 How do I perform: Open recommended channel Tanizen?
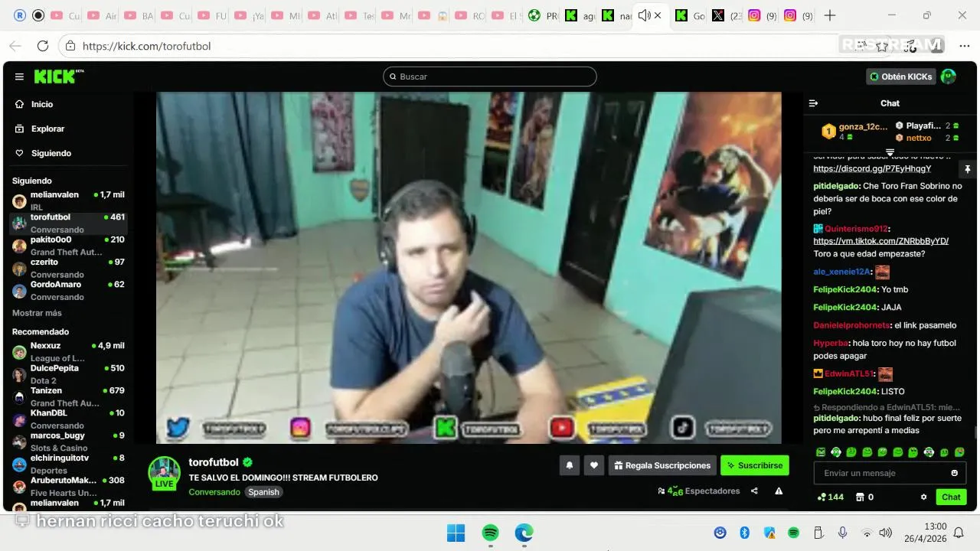pos(68,396)
